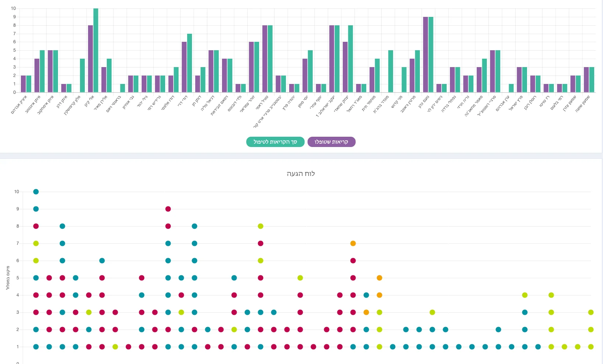The height and width of the screenshot is (364, 603).
Task: Click the teal dot at level 10
Action: 36,192
